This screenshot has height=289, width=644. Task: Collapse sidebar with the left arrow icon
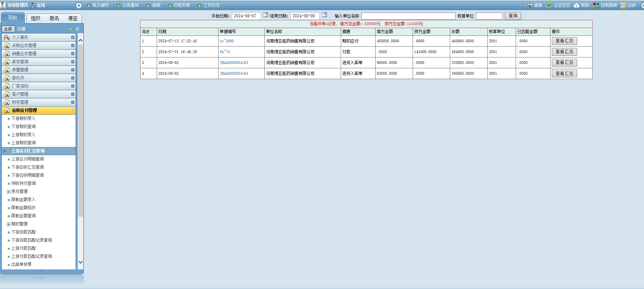[79, 5]
